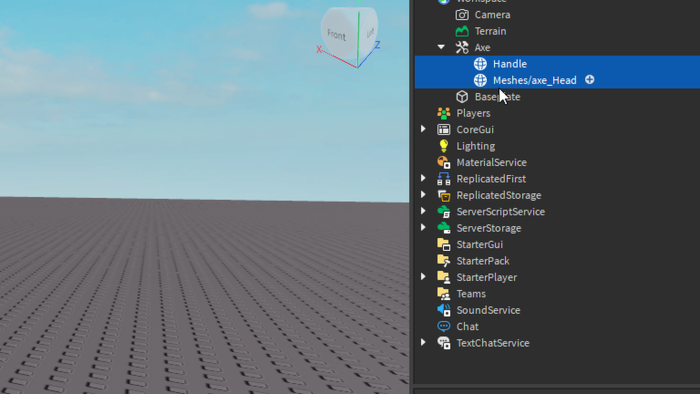This screenshot has width=700, height=394.
Task: Expand the ServerScriptService node
Action: tap(423, 211)
